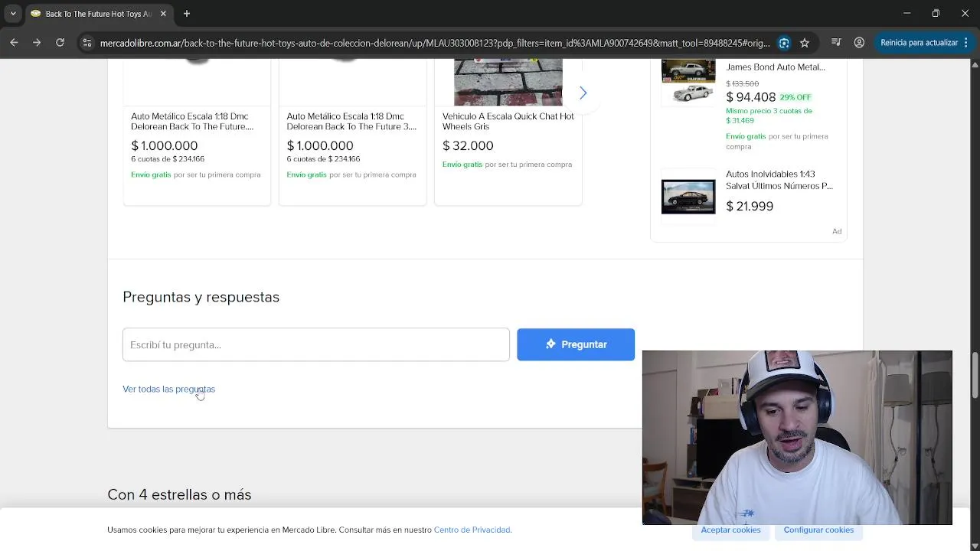Advance the product carousel with right arrow
Viewport: 980px width, 551px height.
(x=583, y=93)
